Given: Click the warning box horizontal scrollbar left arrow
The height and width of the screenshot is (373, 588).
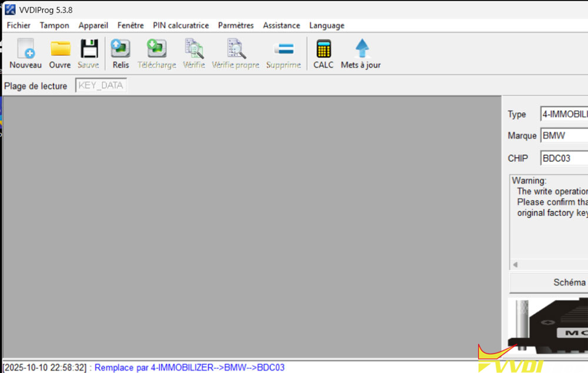Looking at the screenshot, I should tap(516, 265).
